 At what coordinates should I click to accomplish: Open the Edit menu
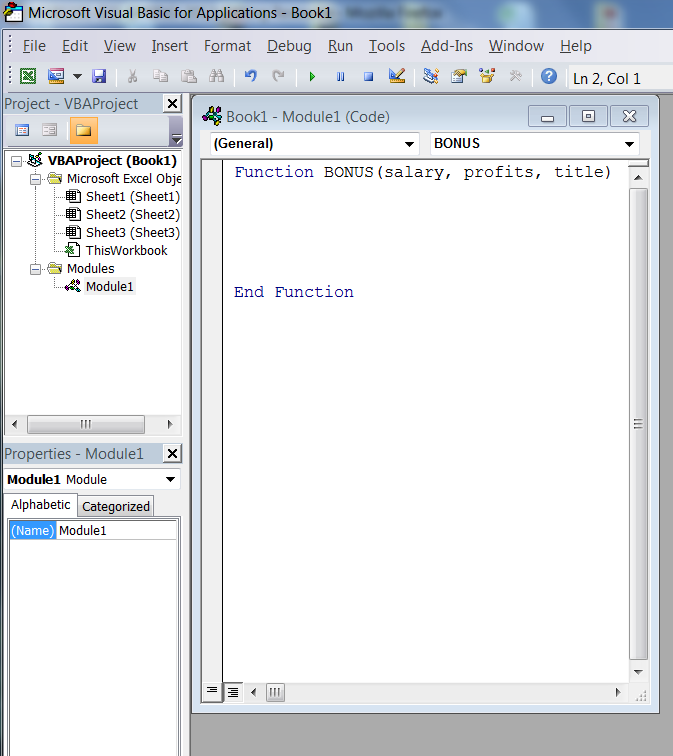(x=75, y=46)
